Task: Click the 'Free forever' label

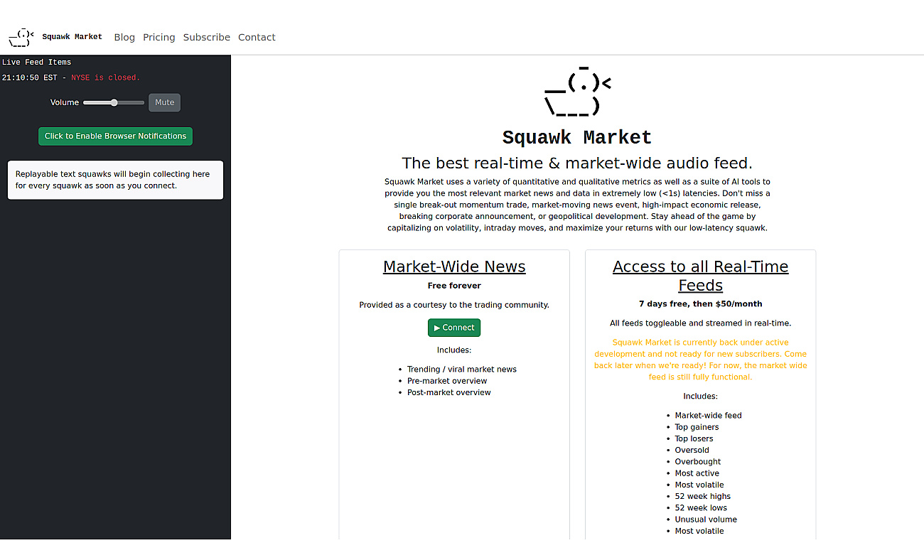Action: 454,286
